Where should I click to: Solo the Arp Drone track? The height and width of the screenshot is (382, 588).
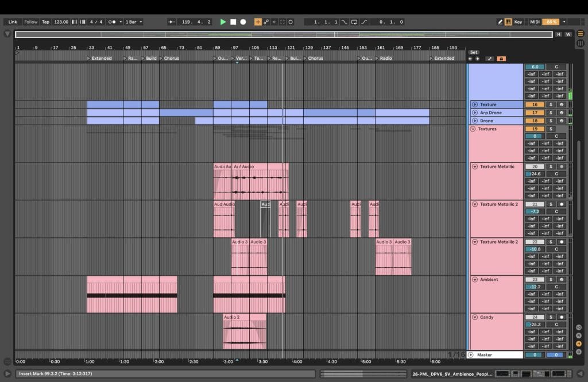point(550,113)
